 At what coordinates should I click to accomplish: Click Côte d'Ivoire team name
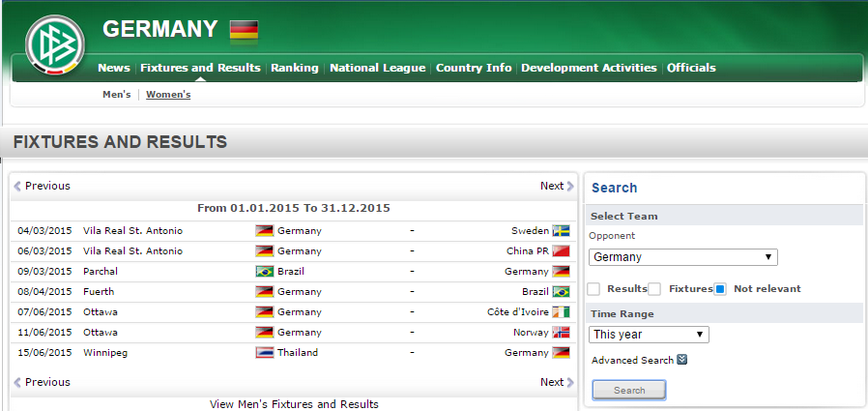518,311
